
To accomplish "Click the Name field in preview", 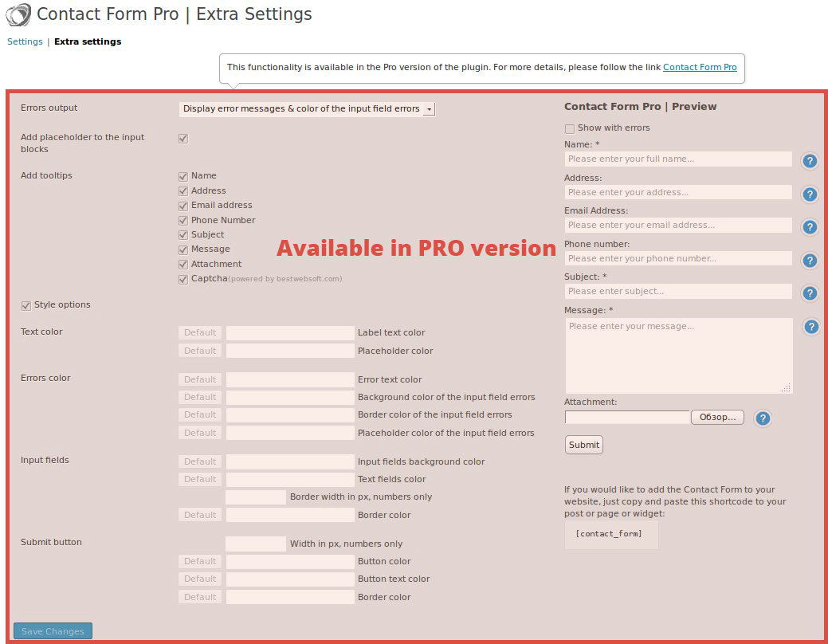I will [678, 159].
